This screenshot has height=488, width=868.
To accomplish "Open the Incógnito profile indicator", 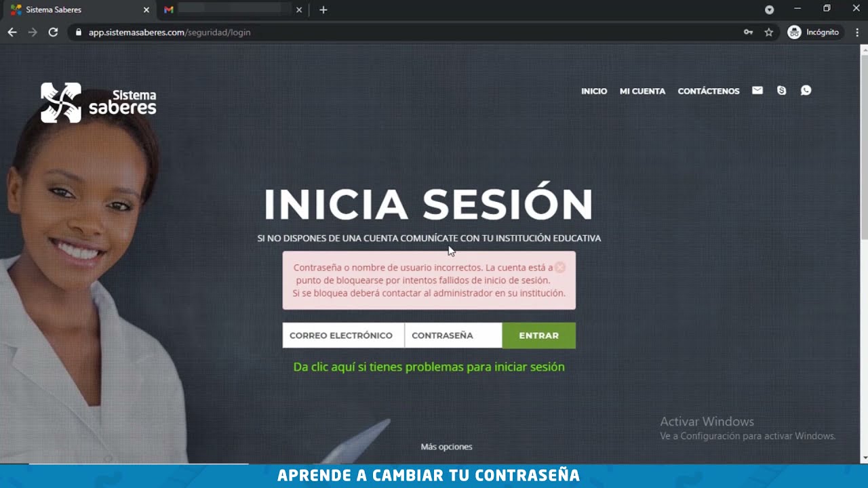I will 813,32.
